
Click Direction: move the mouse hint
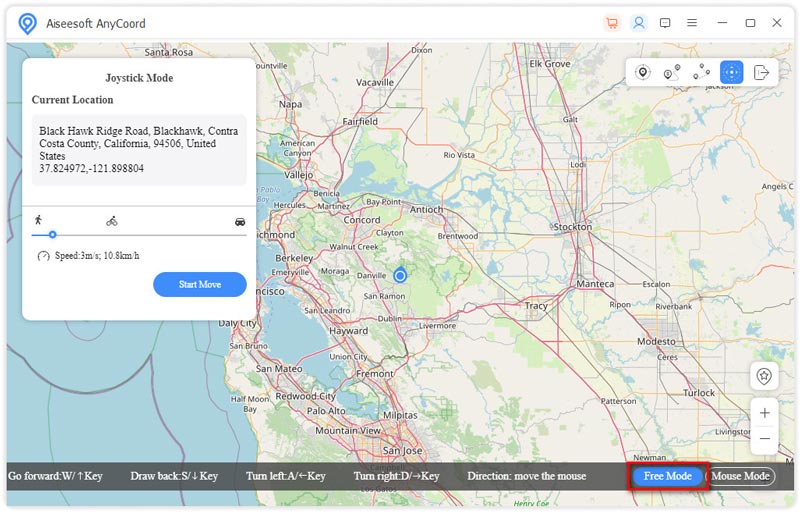527,476
